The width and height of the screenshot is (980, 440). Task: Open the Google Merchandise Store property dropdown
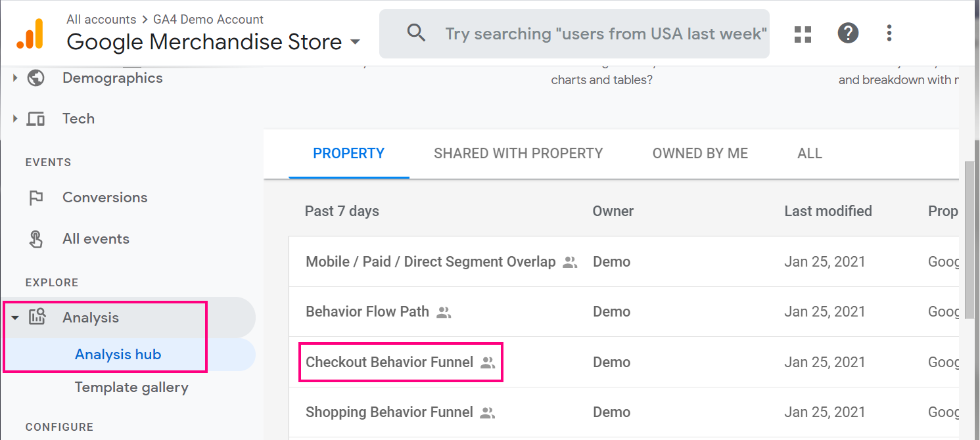click(x=355, y=42)
